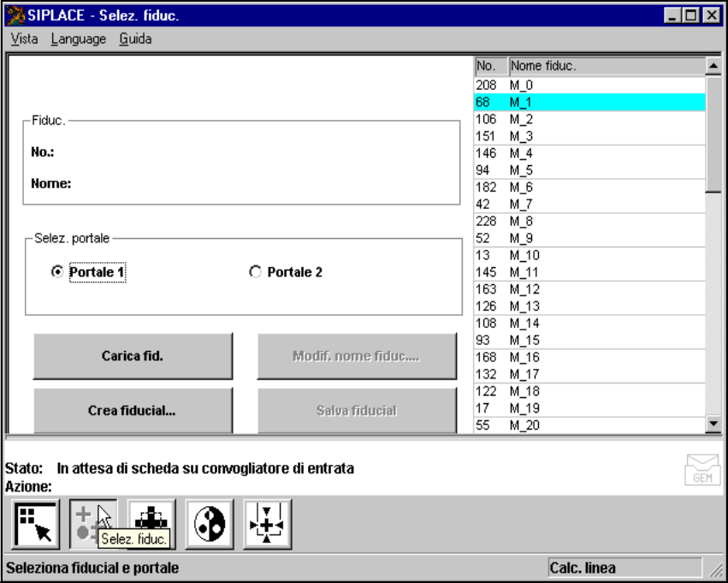728x583 pixels.
Task: Click the Carica fid. button
Action: click(x=133, y=356)
